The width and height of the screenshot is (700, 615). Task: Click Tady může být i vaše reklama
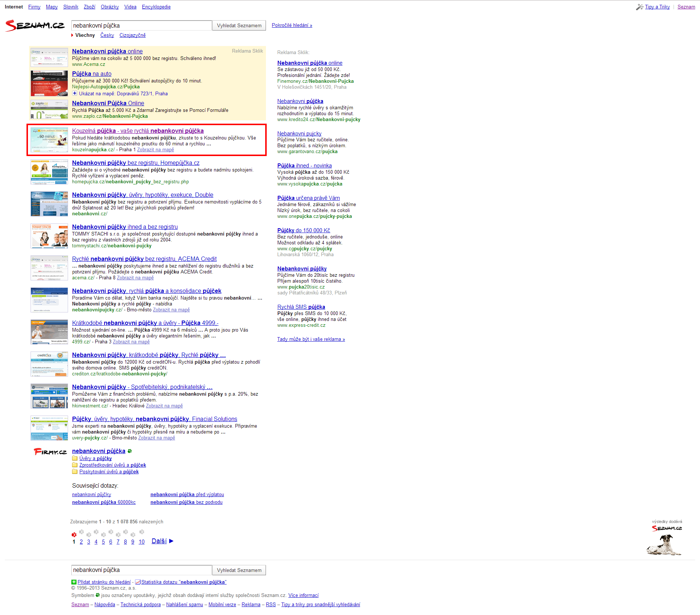pyautogui.click(x=311, y=339)
